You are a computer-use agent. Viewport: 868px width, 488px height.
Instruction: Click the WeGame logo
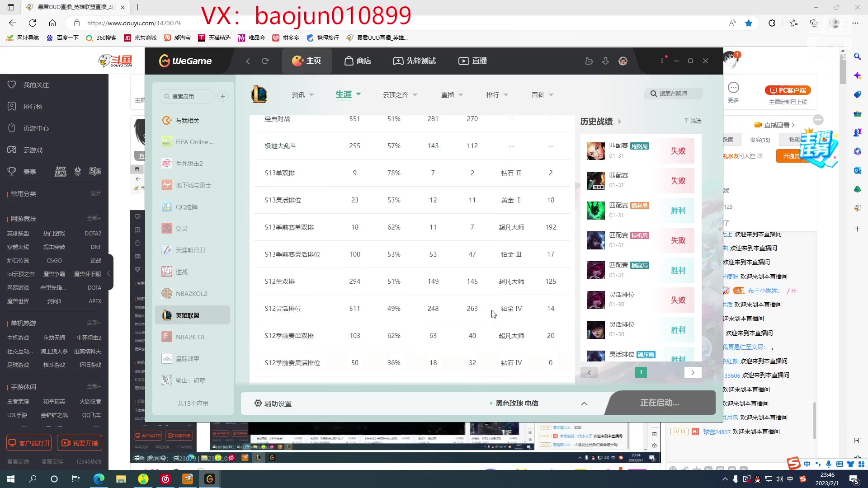click(x=185, y=61)
